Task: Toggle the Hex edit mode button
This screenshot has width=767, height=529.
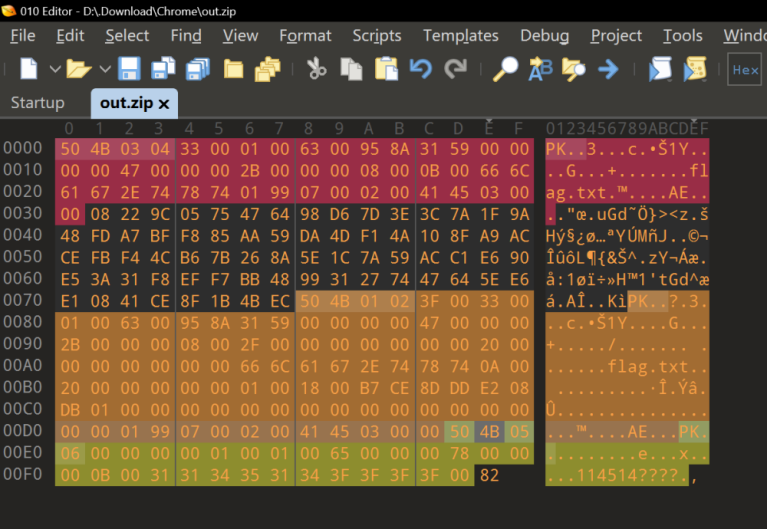Action: (745, 70)
